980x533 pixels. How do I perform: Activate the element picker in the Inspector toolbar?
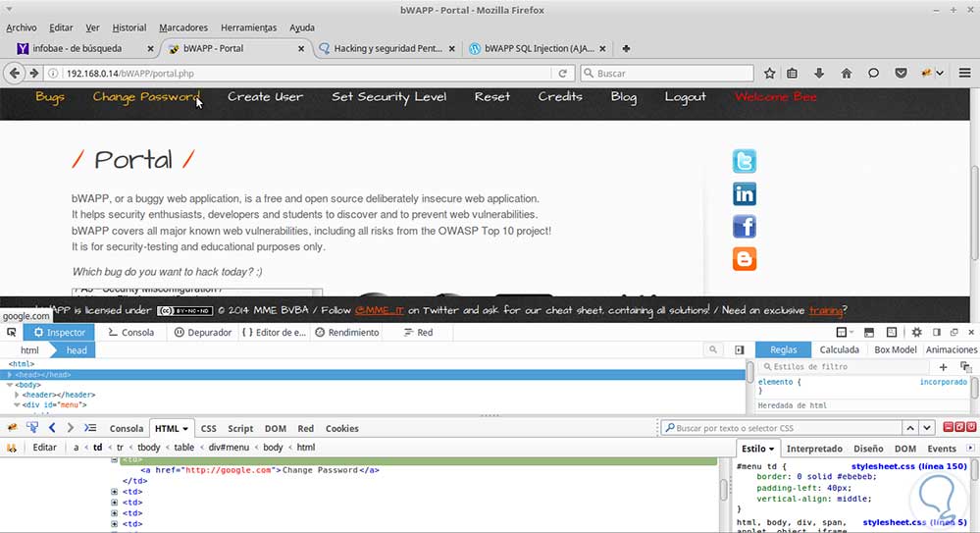click(x=11, y=332)
